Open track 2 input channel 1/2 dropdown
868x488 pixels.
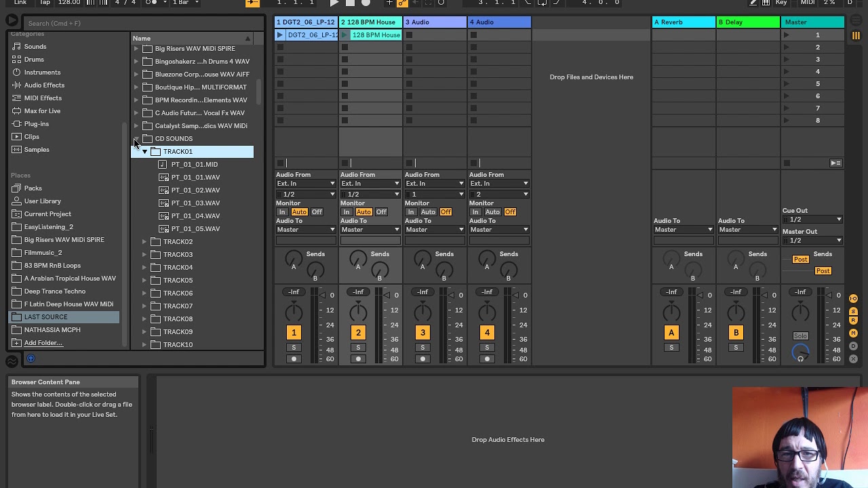pos(370,195)
